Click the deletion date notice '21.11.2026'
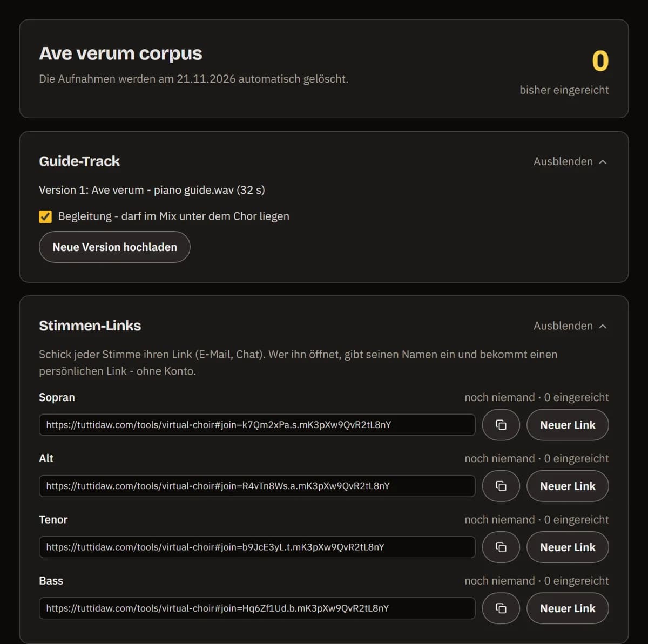Screen dimensions: 648x644 pyautogui.click(x=206, y=79)
